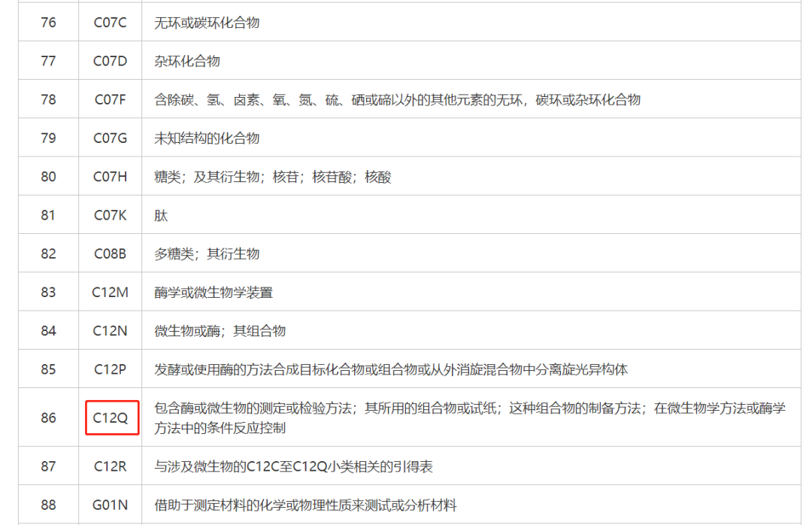This screenshot has height=525, width=812.
Task: Click the 微生物或酶；其组合物 description
Action: tap(220, 331)
